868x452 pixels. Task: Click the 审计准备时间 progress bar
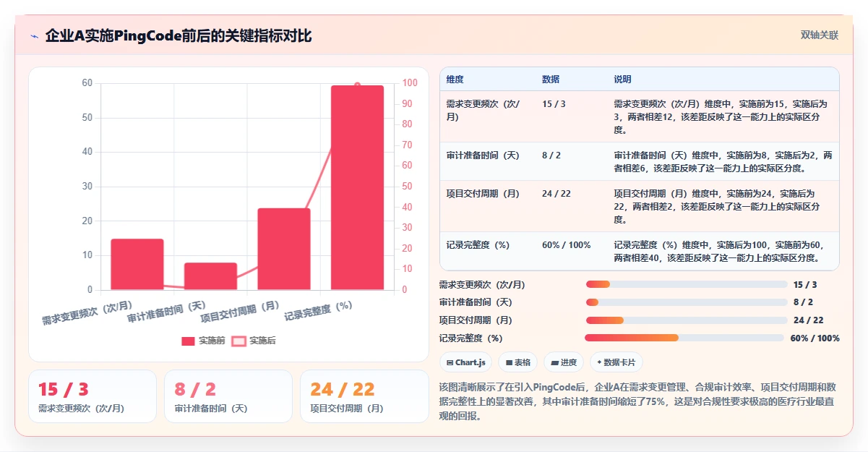[x=687, y=302]
